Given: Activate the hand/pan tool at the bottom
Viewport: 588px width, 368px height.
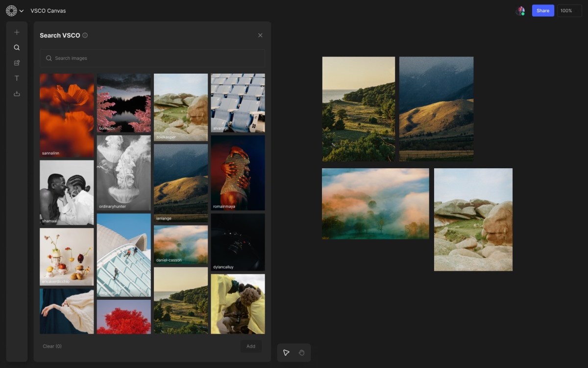Looking at the screenshot, I should 302,352.
